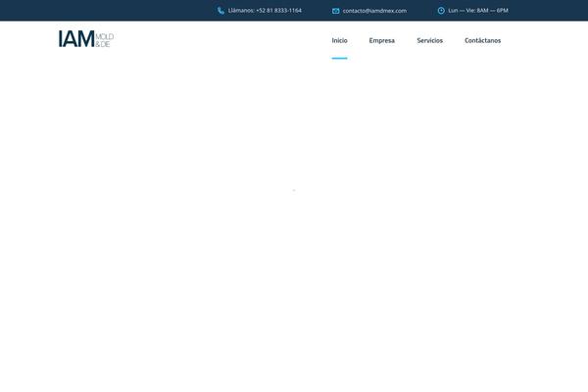Screen dimensions: 588x392
Task: Open the IAM Mold & Die logo
Action: (x=86, y=39)
